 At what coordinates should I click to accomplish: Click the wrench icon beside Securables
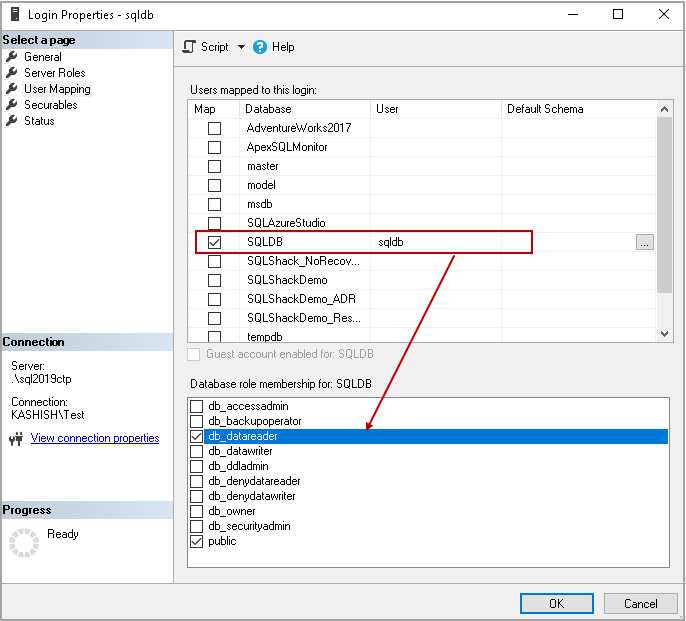pyautogui.click(x=12, y=105)
